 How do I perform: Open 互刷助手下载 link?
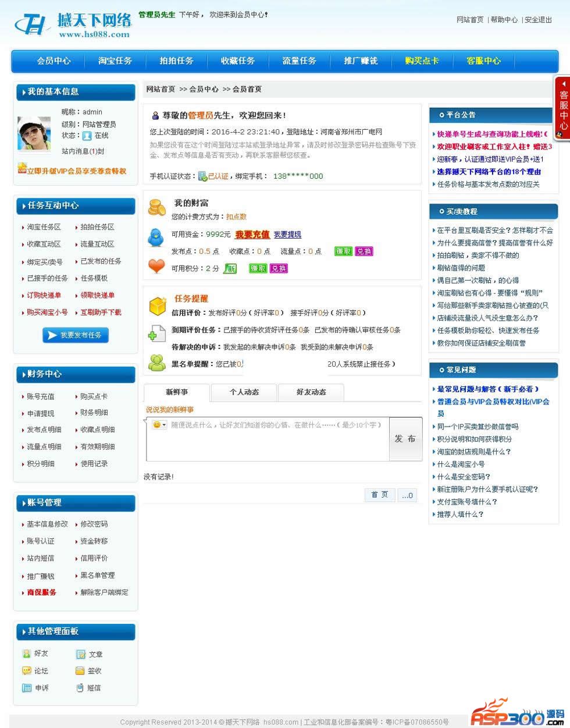click(x=101, y=312)
